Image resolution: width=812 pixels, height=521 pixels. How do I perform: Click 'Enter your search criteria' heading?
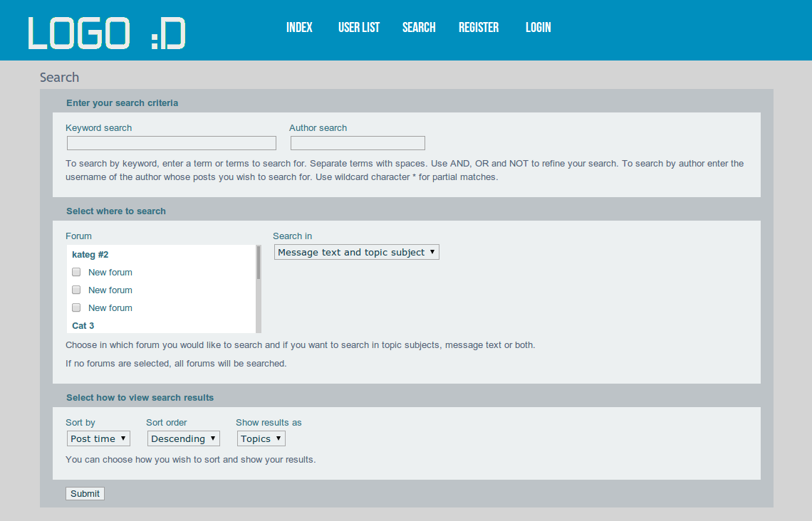(123, 103)
